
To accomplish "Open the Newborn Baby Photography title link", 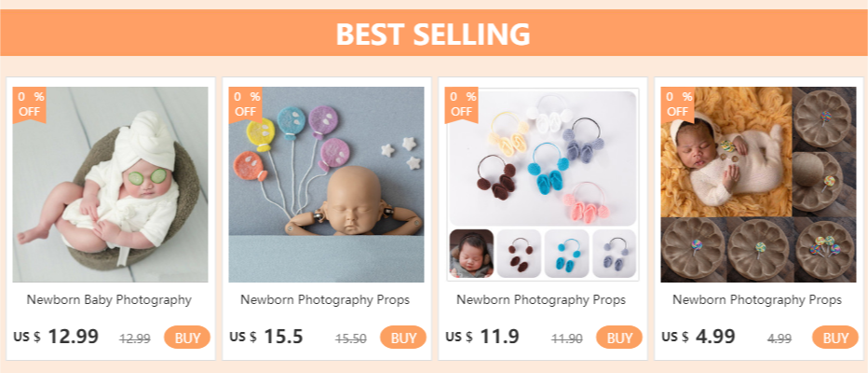I will tap(109, 300).
